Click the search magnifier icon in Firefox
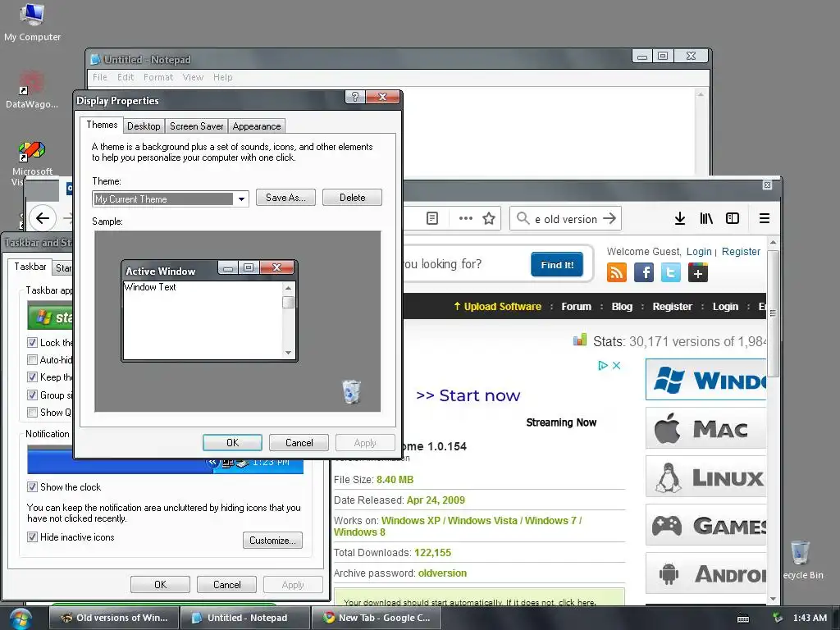The height and width of the screenshot is (630, 840). pos(523,218)
